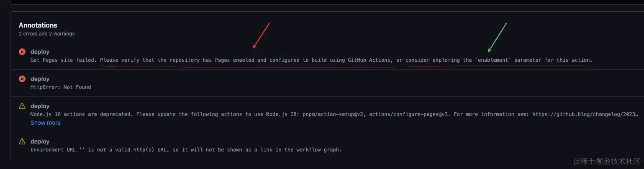Click the red arrow pointing at Pages enabled text
The image size is (644, 169).
[262, 35]
